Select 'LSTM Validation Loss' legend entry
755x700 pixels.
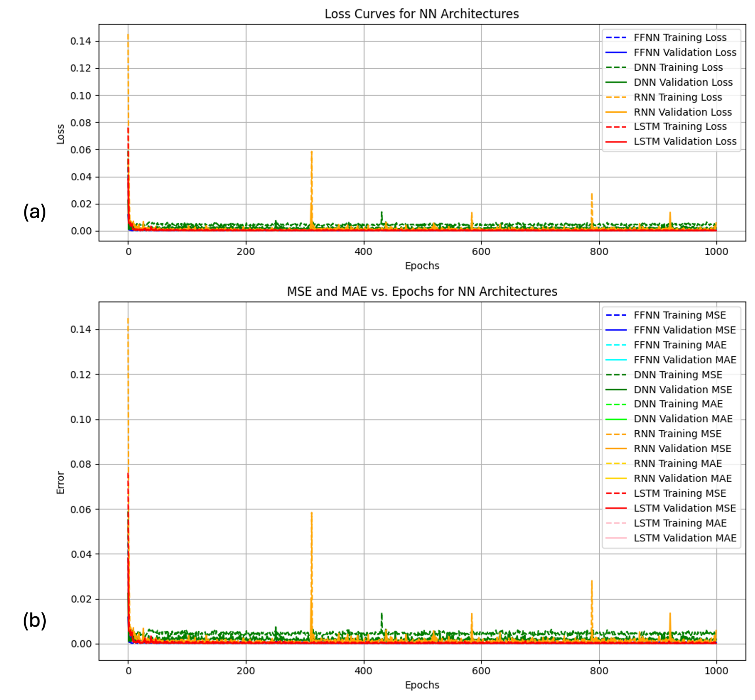pos(671,141)
